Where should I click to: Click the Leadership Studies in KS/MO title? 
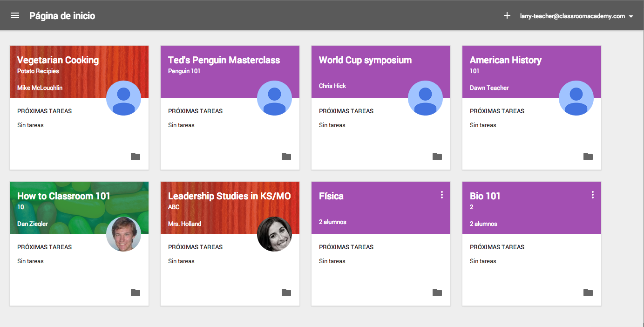click(229, 196)
